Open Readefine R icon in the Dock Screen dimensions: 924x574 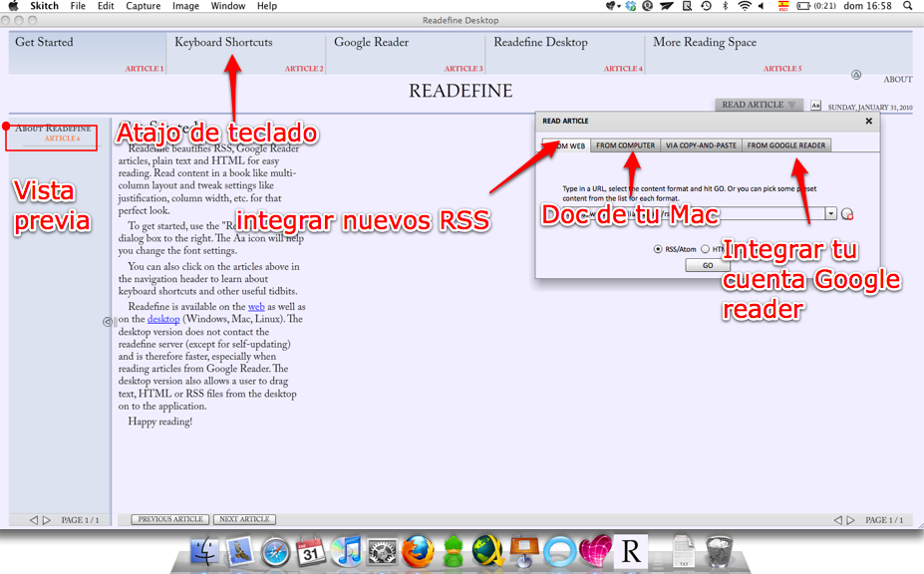tap(631, 551)
